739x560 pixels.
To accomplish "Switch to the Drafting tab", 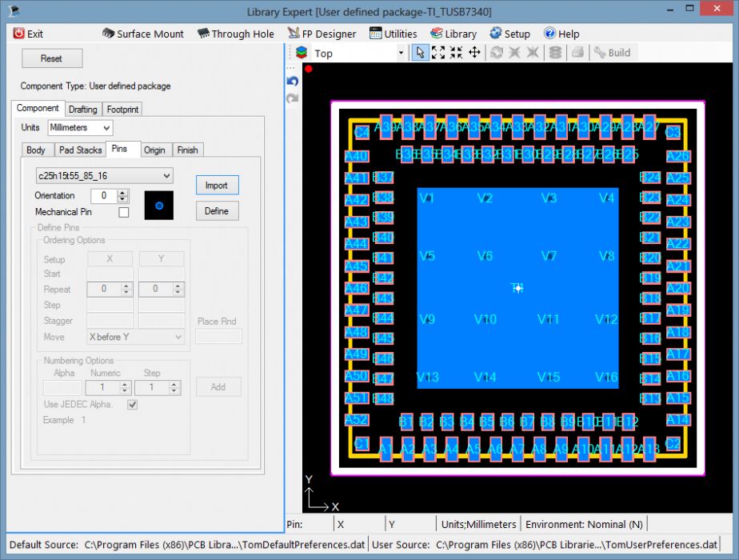I will click(x=82, y=110).
